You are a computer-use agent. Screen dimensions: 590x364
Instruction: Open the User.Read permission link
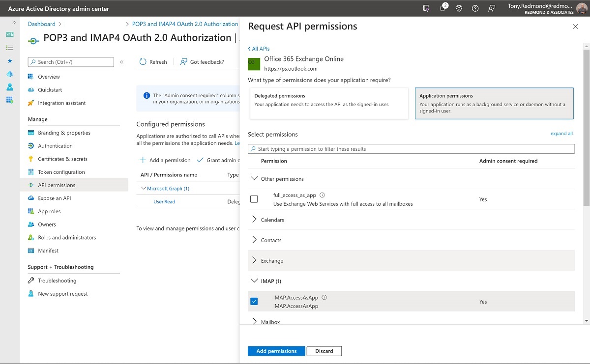pyautogui.click(x=164, y=202)
